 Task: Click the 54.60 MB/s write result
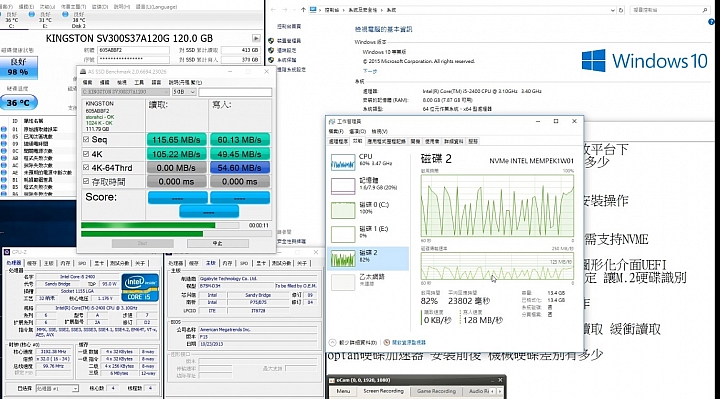point(240,168)
